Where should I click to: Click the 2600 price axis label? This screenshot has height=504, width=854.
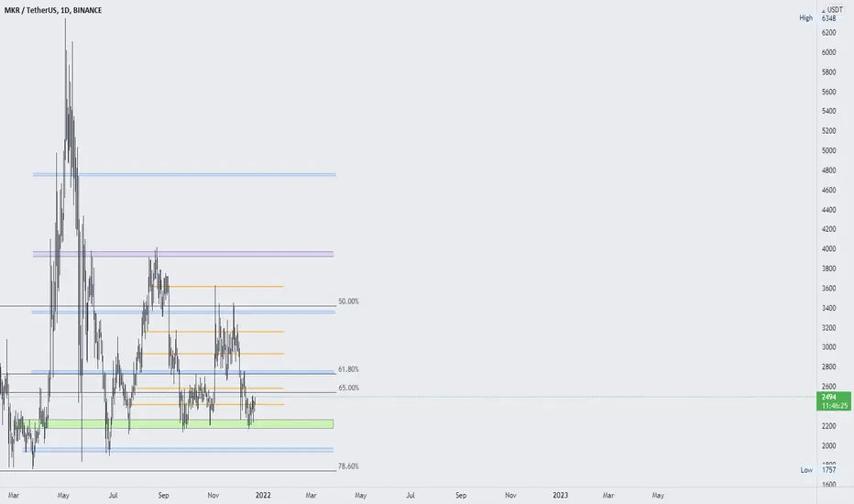click(828, 387)
